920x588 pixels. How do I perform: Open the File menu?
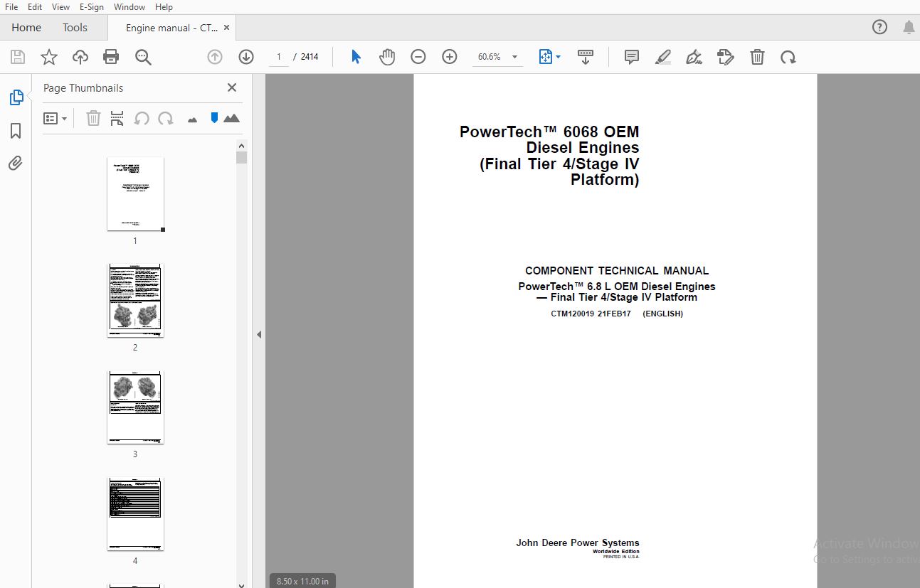pos(11,6)
